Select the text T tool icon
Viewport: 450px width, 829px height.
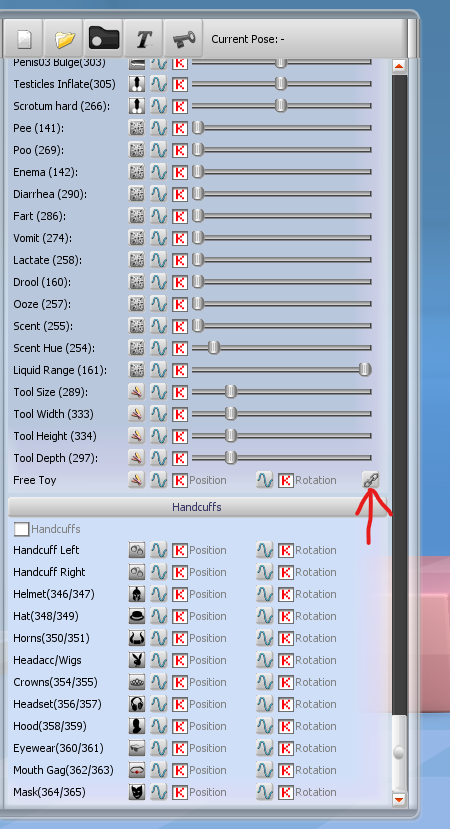(x=144, y=39)
